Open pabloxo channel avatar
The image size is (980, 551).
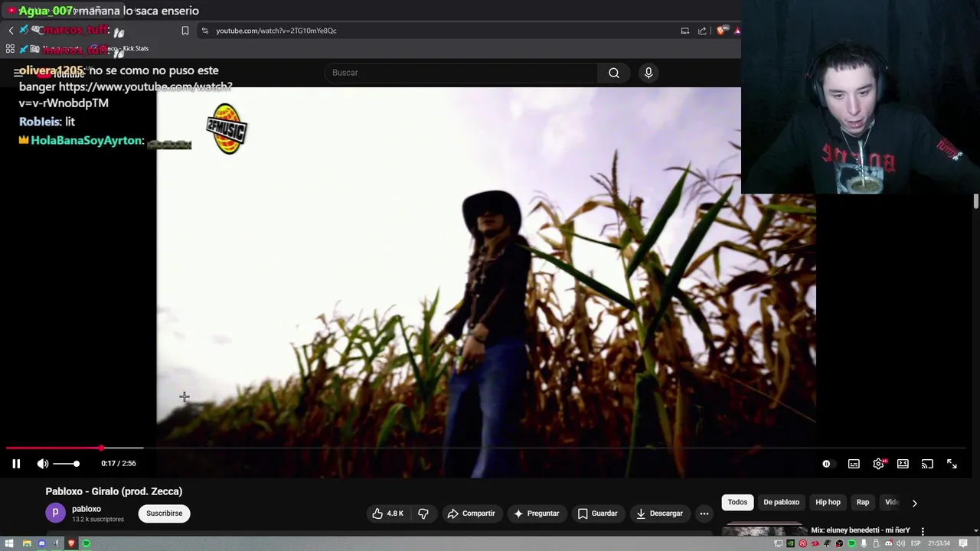tap(55, 513)
